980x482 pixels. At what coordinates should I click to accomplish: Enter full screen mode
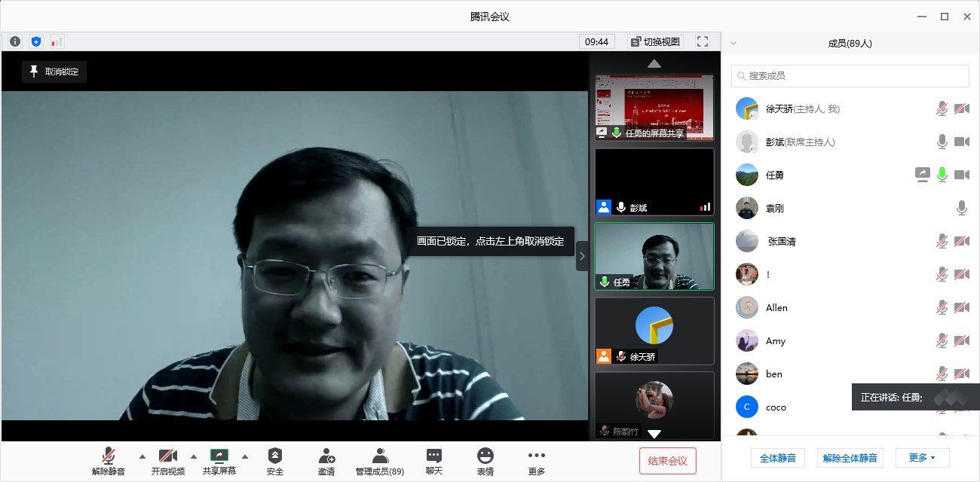pos(703,41)
